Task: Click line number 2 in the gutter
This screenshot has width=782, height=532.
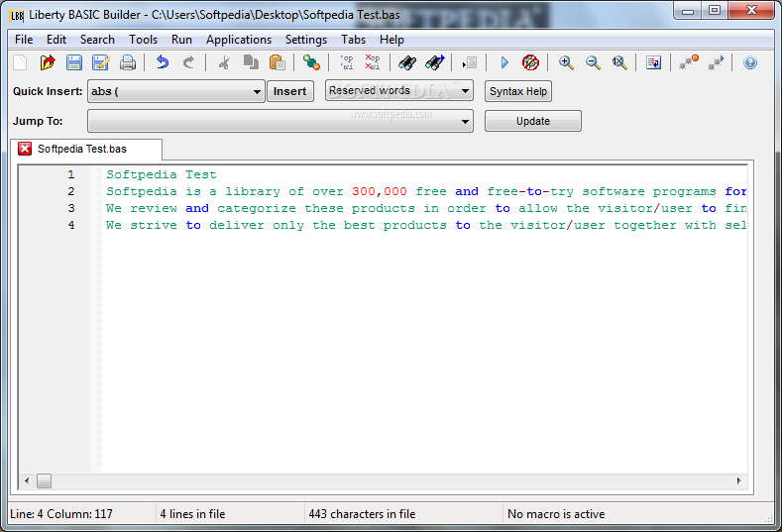Action: click(x=71, y=191)
